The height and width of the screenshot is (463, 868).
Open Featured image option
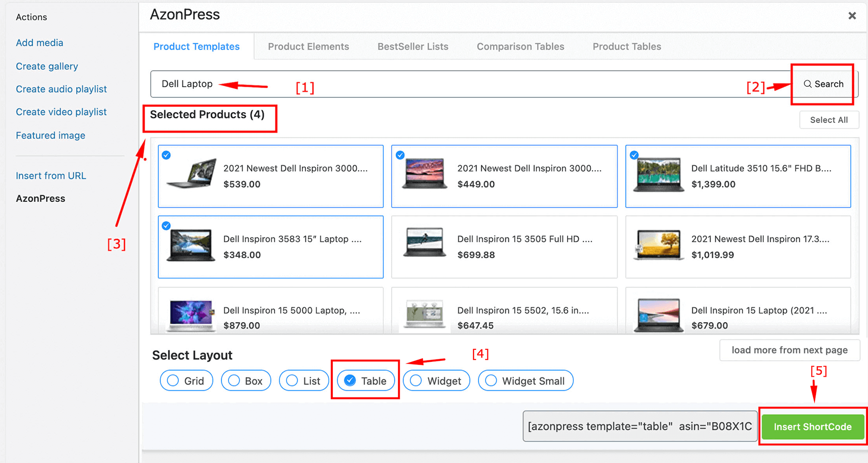pyautogui.click(x=51, y=135)
